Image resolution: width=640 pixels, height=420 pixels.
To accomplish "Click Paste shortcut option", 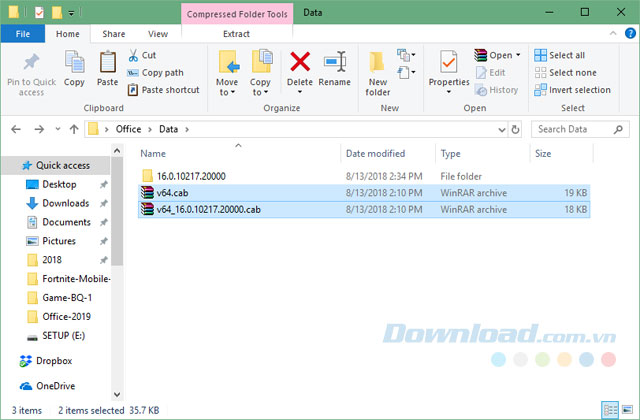I will 163,90.
